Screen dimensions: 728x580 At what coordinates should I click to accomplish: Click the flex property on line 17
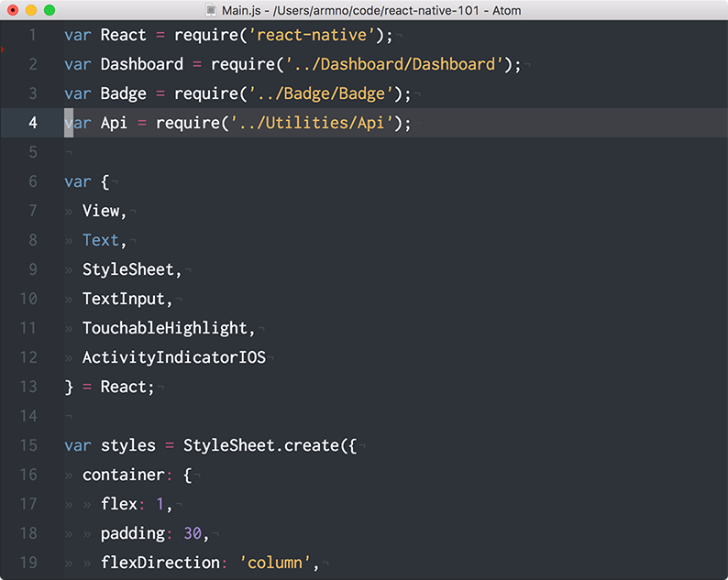(x=119, y=504)
